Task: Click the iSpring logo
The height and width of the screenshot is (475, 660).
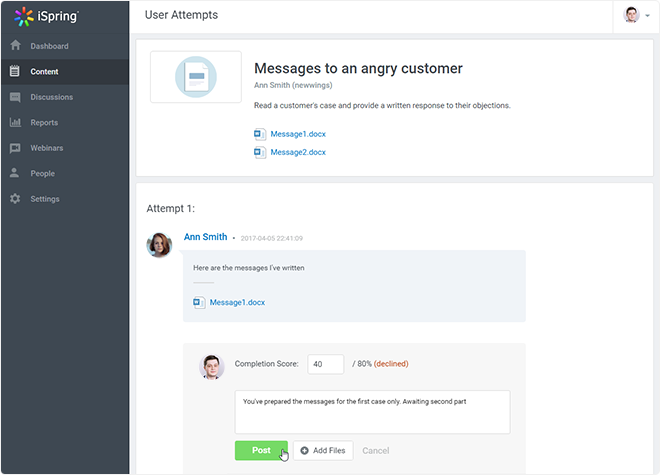Action: click(x=46, y=16)
